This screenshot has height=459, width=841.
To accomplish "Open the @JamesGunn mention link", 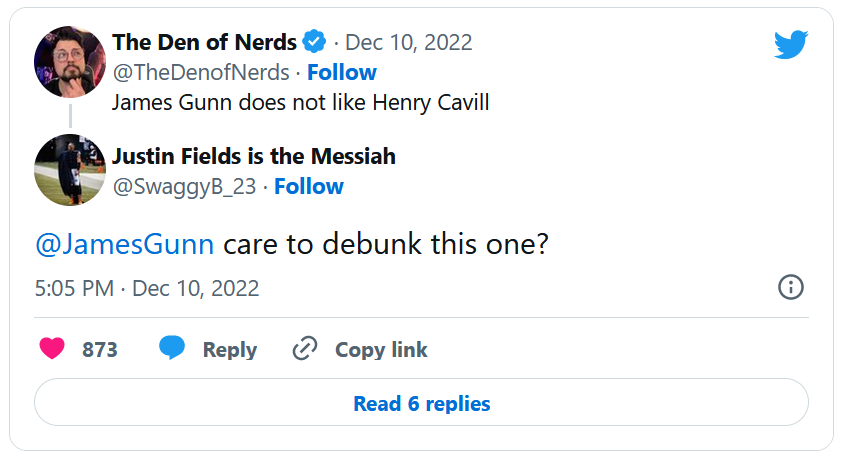I will point(124,245).
